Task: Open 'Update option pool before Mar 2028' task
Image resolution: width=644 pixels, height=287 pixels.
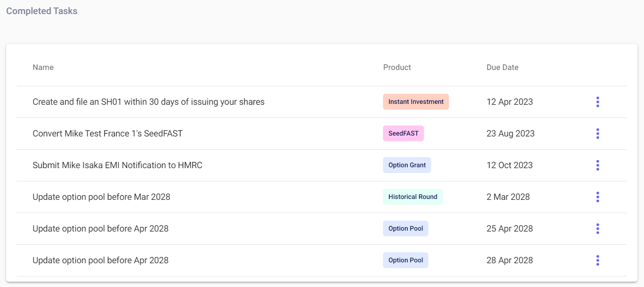Action: pos(101,197)
